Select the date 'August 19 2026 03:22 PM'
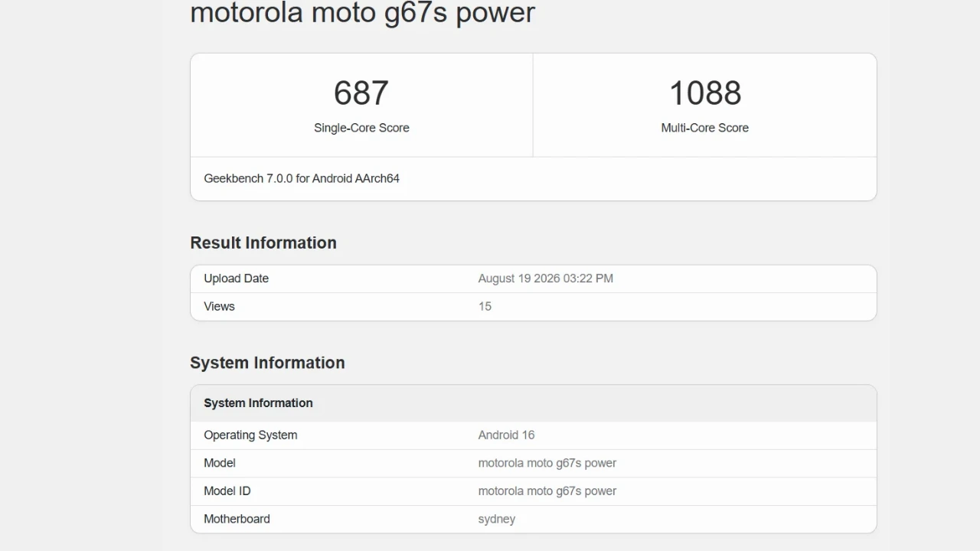This screenshot has width=980, height=551. [x=546, y=279]
